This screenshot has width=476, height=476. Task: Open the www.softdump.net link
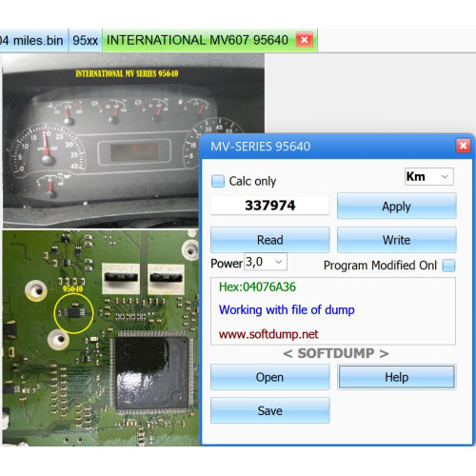click(x=268, y=334)
